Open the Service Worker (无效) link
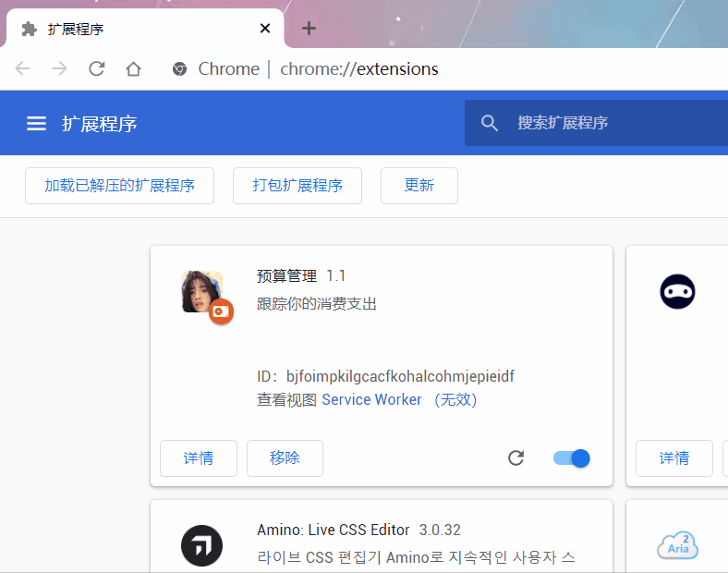The width and height of the screenshot is (728, 573). point(399,400)
